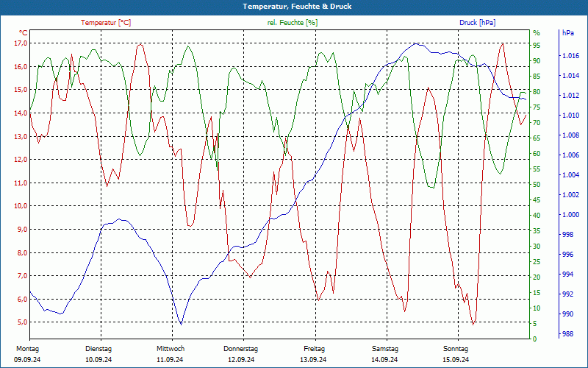Click the green '20' humidity axis value
Viewport: 588px width, 368px height.
pyautogui.click(x=537, y=277)
